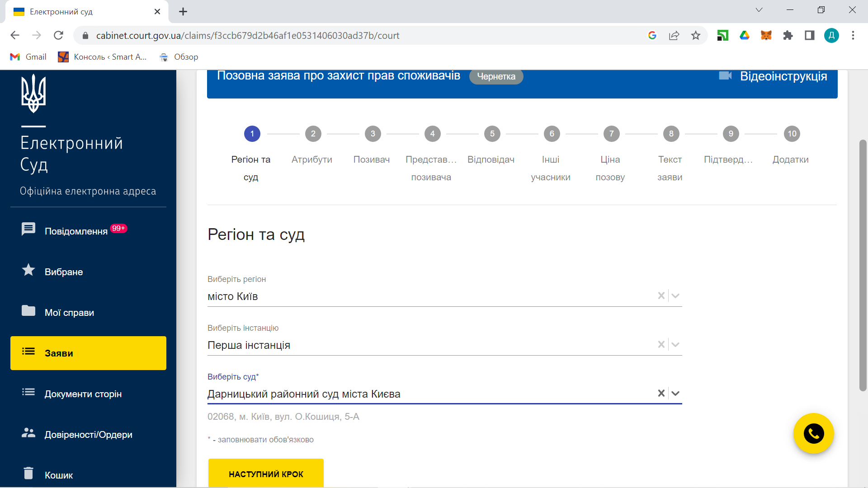Open the Gmail bookmark
The width and height of the screenshot is (868, 488).
coord(28,57)
